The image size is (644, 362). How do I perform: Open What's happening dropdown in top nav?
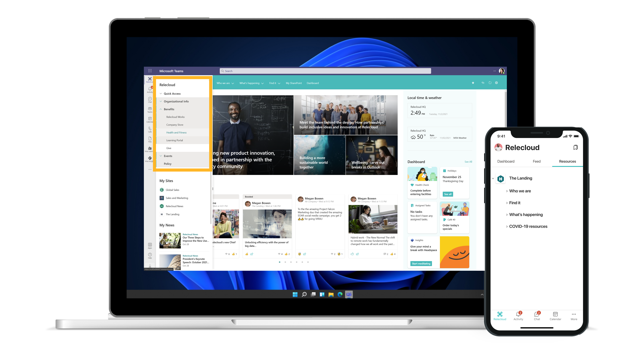tap(251, 83)
